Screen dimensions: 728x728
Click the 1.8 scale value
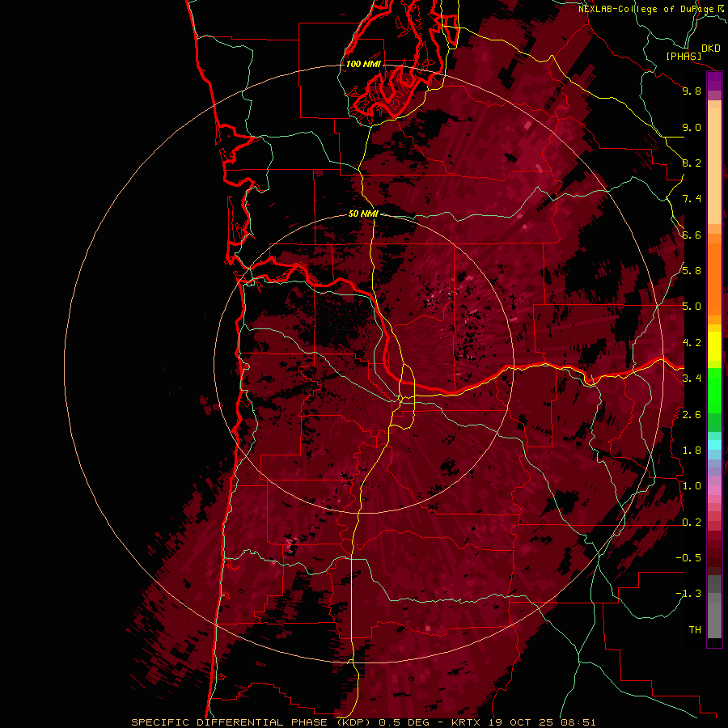(x=692, y=451)
